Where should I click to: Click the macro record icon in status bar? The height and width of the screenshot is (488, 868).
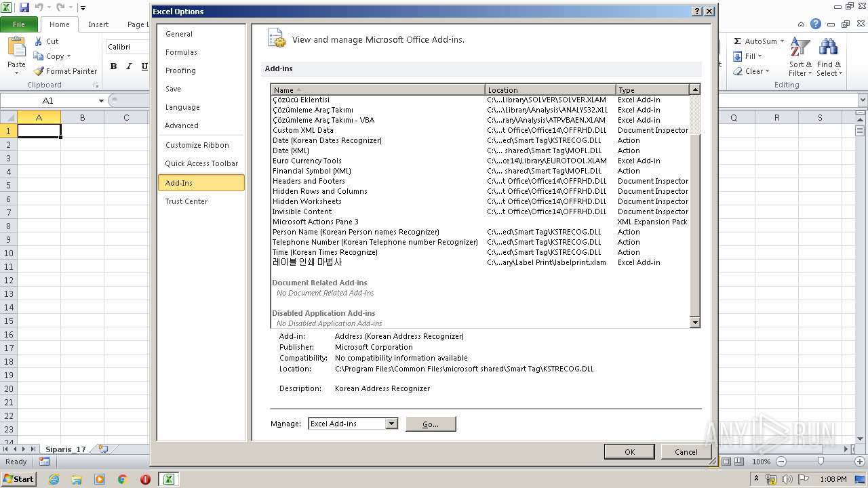44,462
